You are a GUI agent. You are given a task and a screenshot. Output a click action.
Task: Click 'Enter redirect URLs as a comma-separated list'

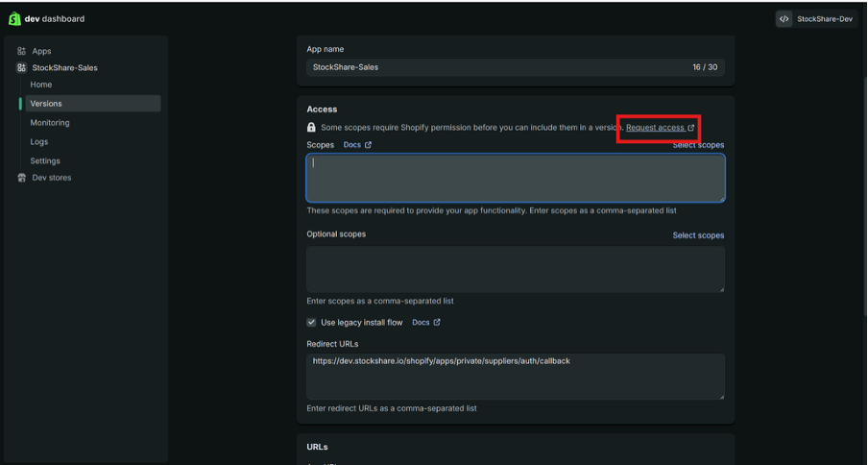(392, 408)
